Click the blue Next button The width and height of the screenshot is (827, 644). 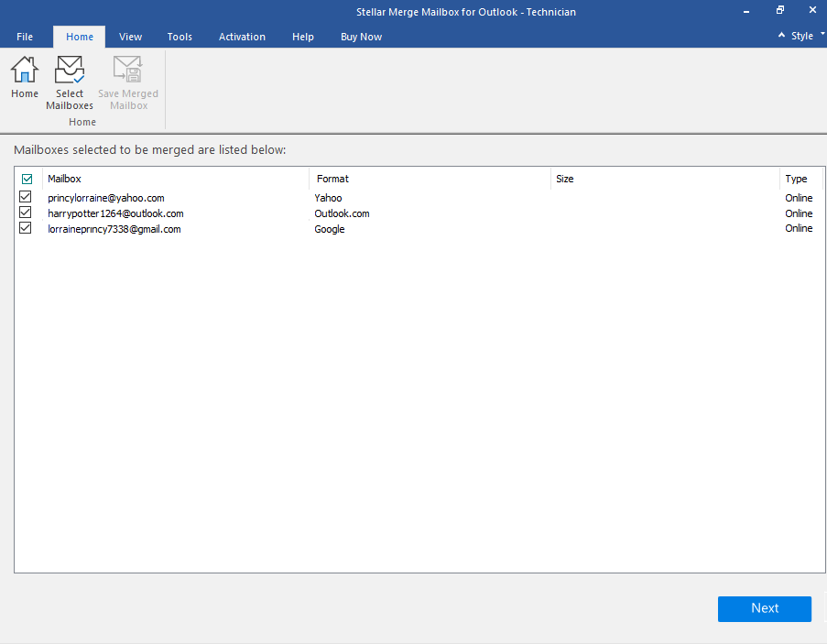764,608
